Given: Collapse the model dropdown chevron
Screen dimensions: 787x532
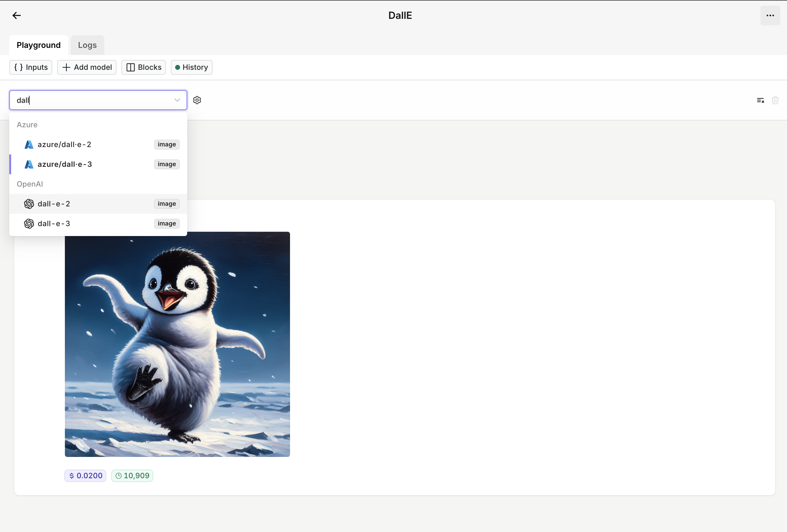Looking at the screenshot, I should click(x=177, y=100).
